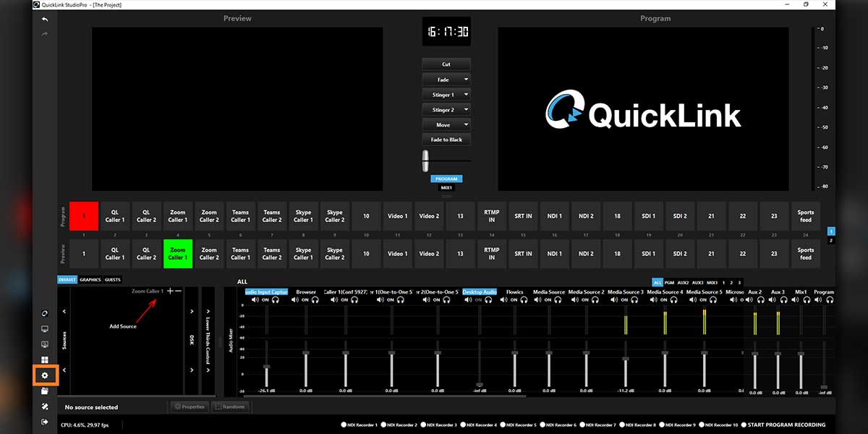Select RTMP IN in Preview row
This screenshot has width=868, height=434.
pos(491,254)
